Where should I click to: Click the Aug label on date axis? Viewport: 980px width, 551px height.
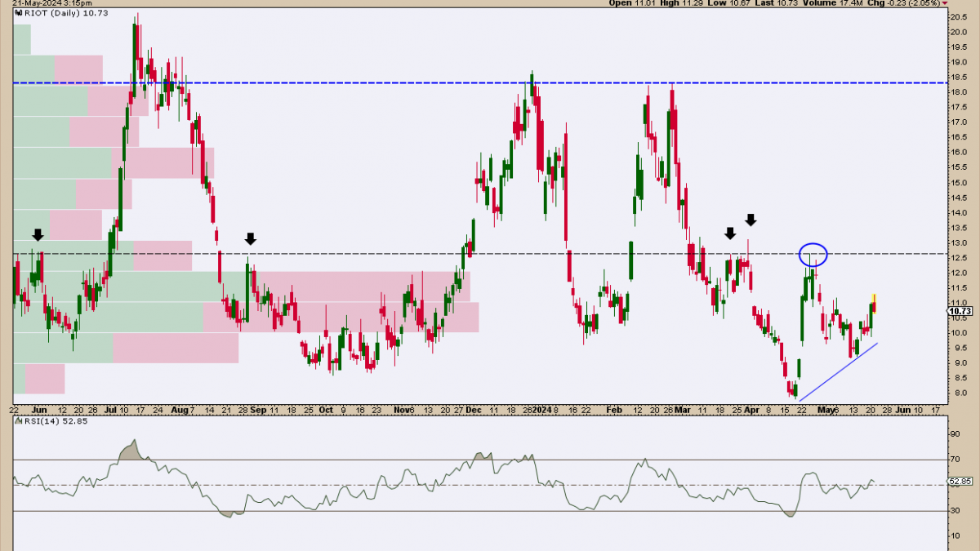coord(181,409)
